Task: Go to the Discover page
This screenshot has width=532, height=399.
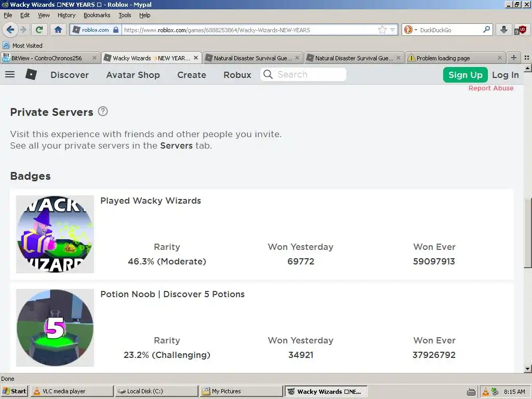Action: click(x=70, y=75)
